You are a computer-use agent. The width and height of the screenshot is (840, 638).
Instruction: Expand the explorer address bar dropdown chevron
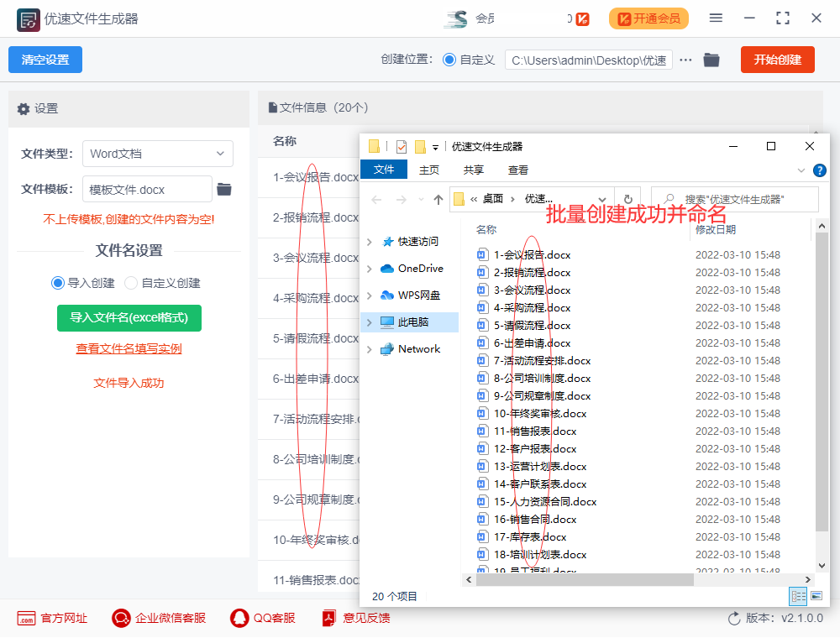click(x=601, y=200)
